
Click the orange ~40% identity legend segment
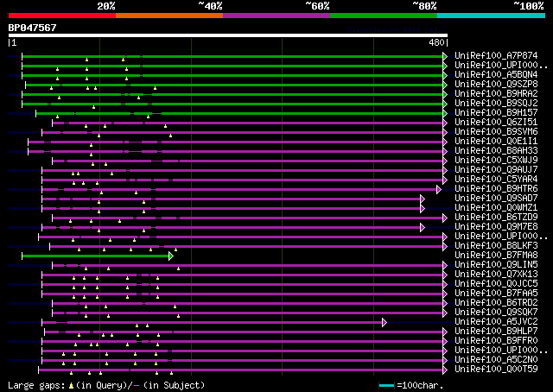[x=168, y=16]
